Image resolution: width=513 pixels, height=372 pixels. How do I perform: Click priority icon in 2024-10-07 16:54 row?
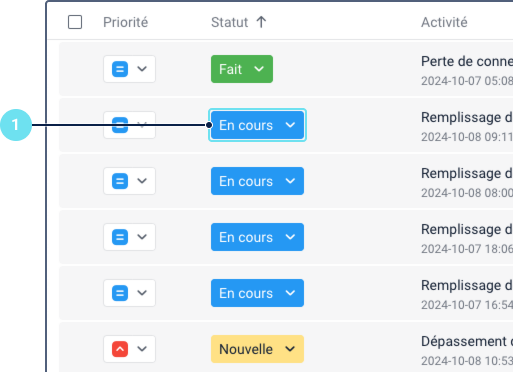point(120,293)
